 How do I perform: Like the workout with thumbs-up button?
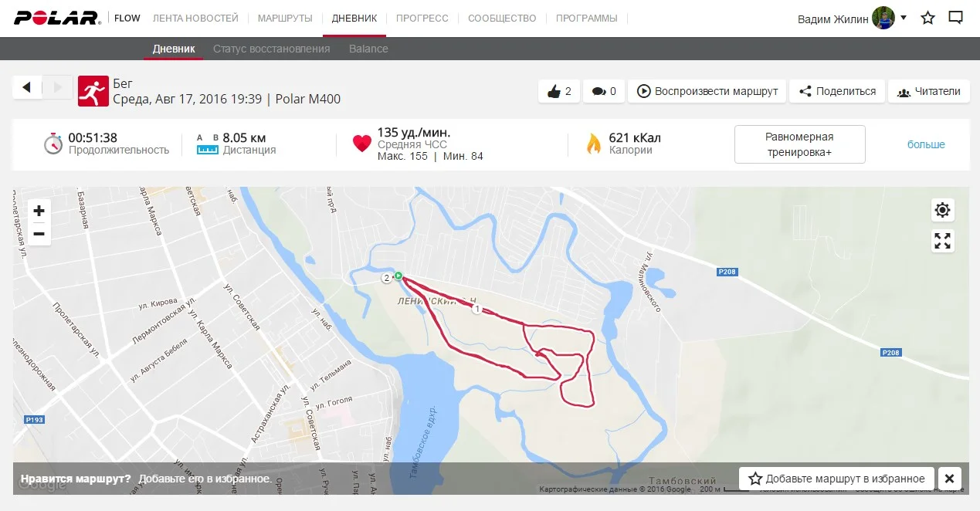tap(558, 91)
